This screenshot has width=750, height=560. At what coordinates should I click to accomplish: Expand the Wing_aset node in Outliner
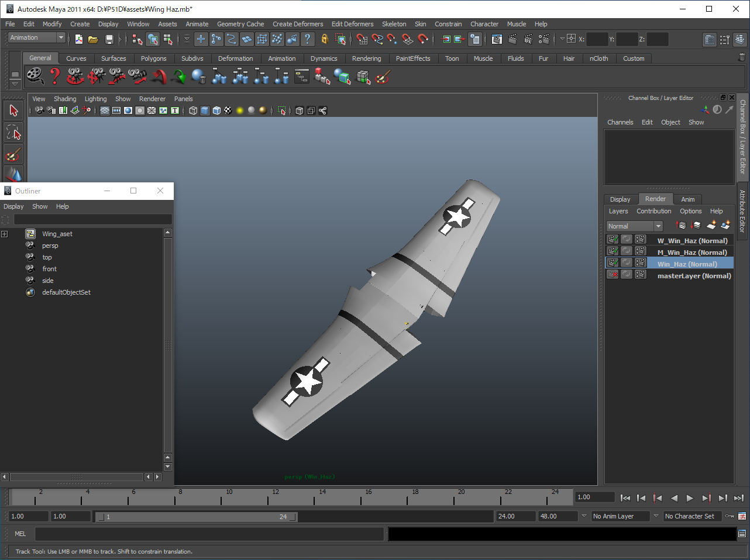5,234
